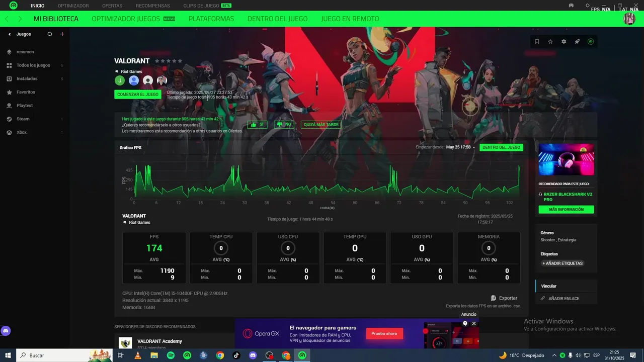Switch to INICIO top tab
Viewport: 644px width, 362px height.
(x=38, y=6)
